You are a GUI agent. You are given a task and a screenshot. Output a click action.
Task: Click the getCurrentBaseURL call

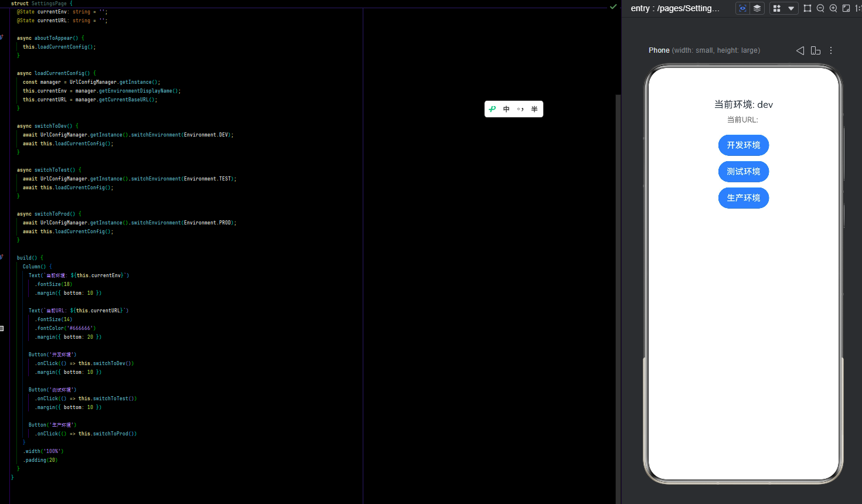(124, 100)
